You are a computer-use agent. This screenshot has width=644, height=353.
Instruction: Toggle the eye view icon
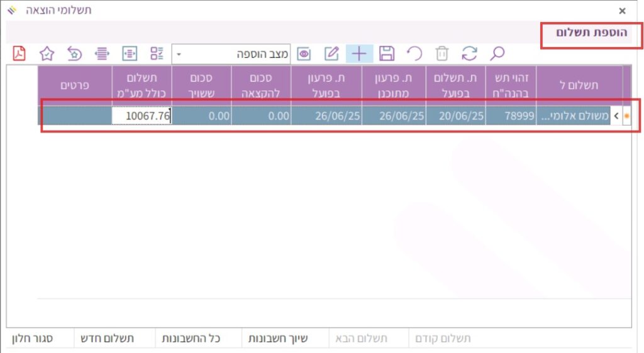pyautogui.click(x=304, y=54)
